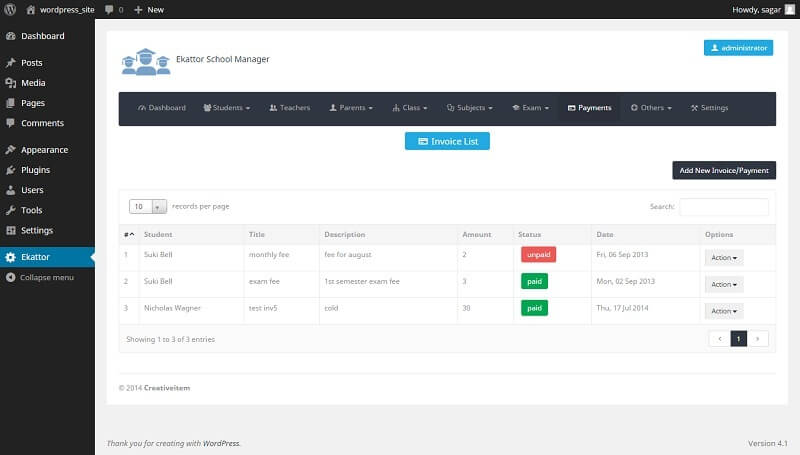Click the Dashboard gauge icon in navbar
This screenshot has height=455, width=800.
tap(142, 108)
